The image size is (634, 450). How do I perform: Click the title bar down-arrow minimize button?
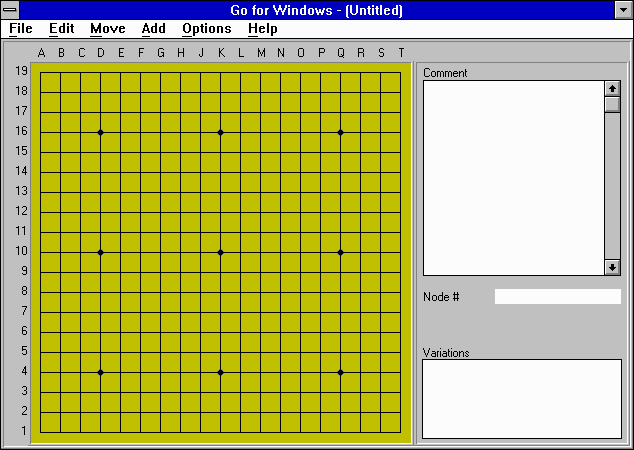624,10
